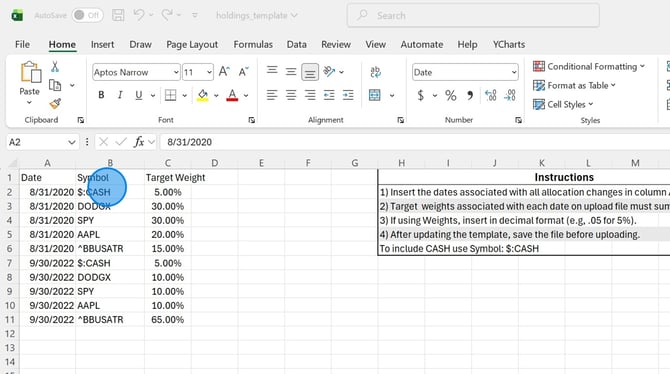Open the File tab
Screen dimensions: 670x374
click(x=22, y=44)
